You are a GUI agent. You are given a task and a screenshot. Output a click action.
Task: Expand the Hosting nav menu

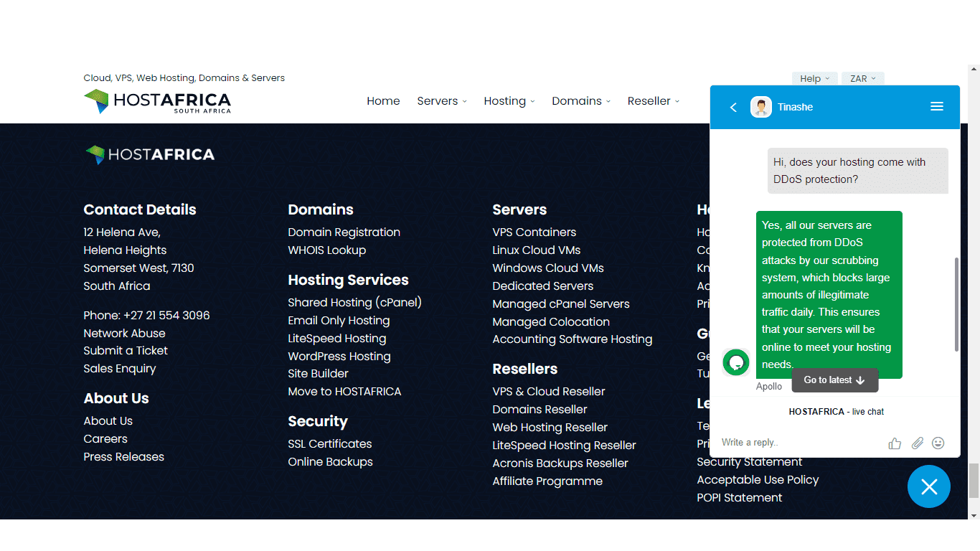(509, 101)
